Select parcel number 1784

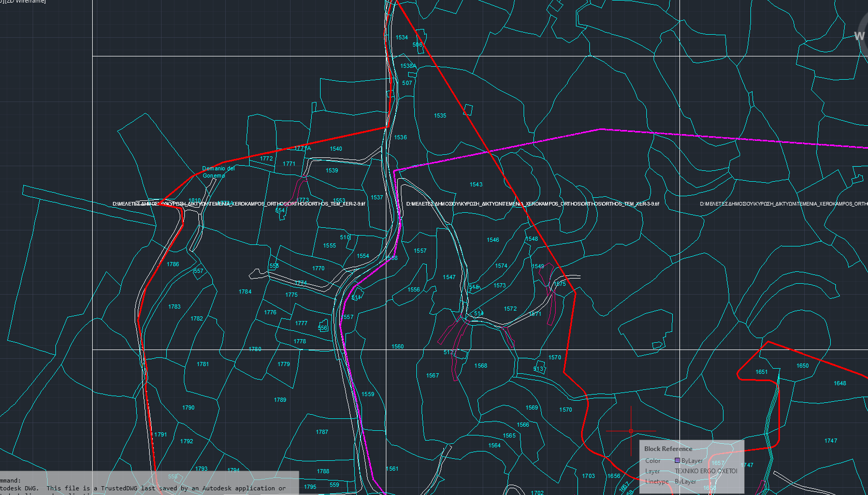(x=245, y=292)
